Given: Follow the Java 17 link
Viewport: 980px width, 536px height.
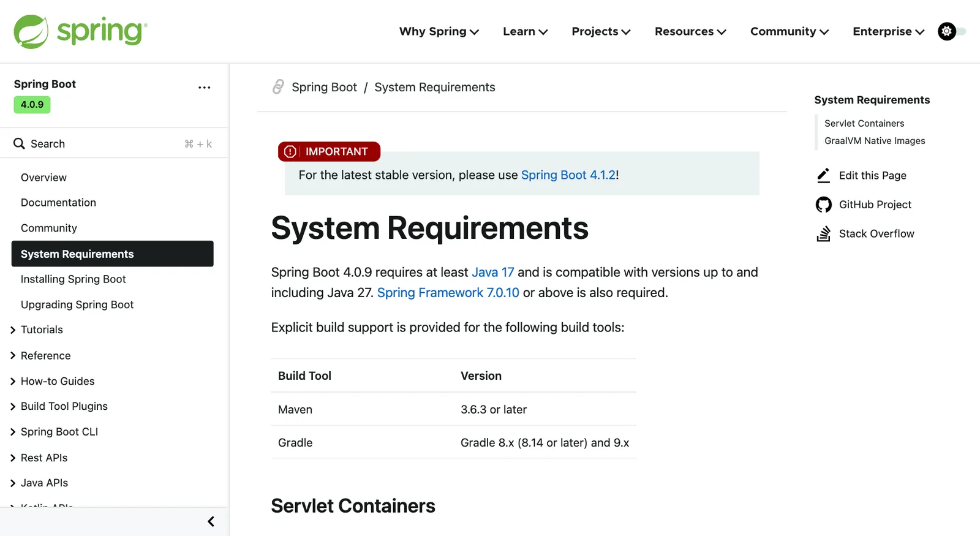Looking at the screenshot, I should click(493, 272).
